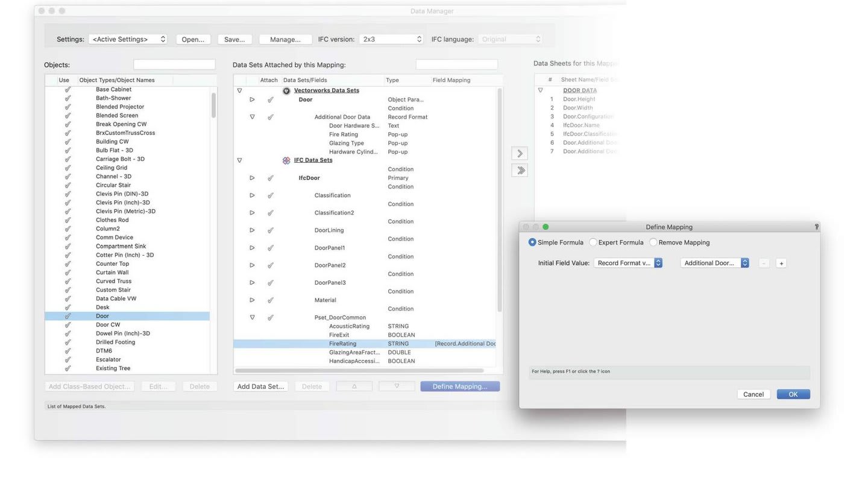The image size is (868, 504).
Task: Click the Objects search input field
Action: pyautogui.click(x=174, y=65)
